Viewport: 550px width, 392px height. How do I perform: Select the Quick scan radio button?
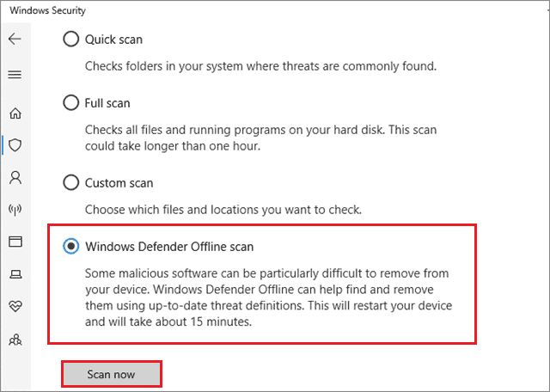point(70,40)
